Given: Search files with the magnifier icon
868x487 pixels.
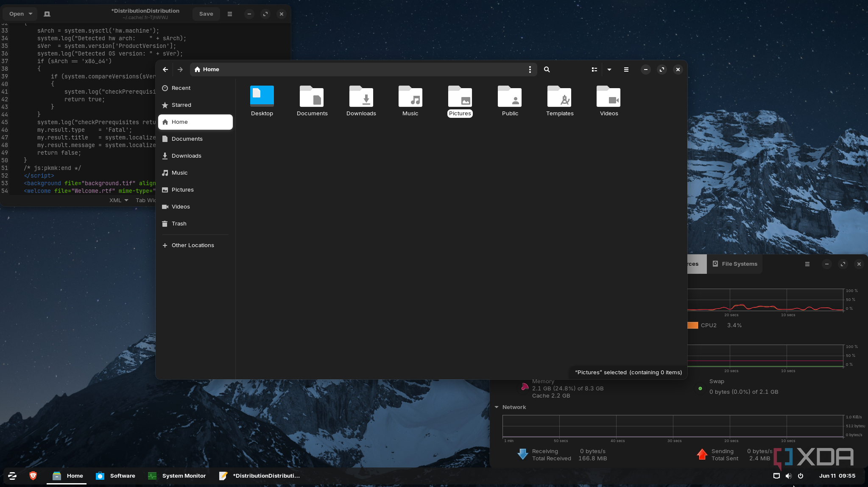Looking at the screenshot, I should [547, 70].
